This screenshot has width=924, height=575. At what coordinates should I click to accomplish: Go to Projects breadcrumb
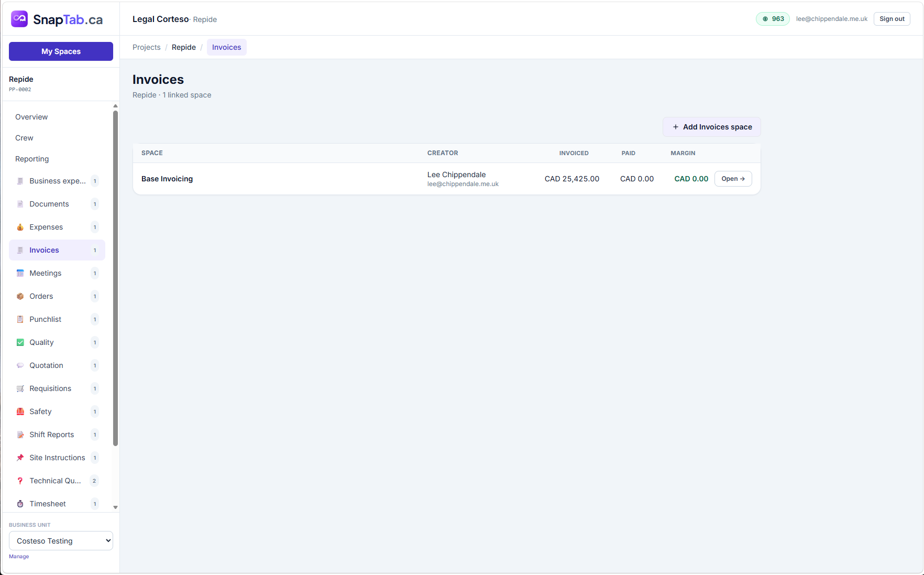tap(147, 47)
